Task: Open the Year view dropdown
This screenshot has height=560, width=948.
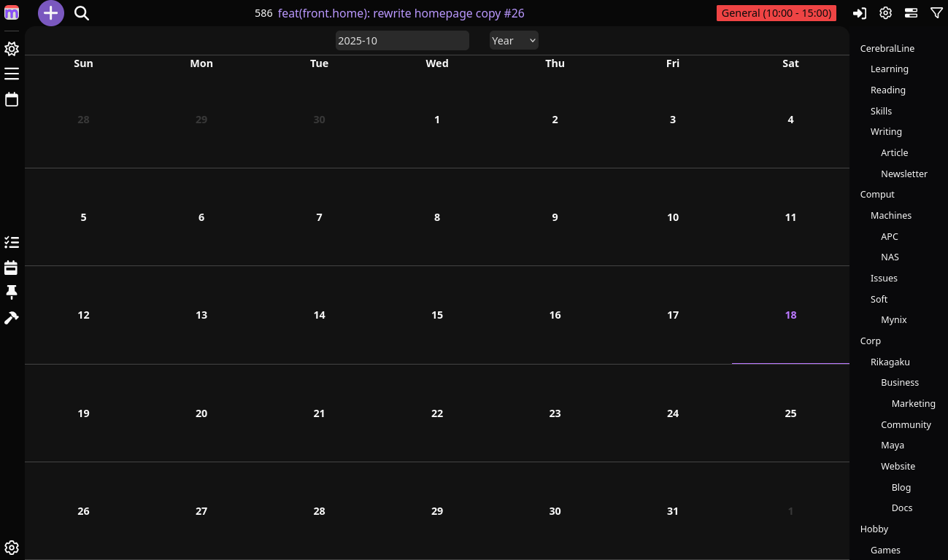Action: pos(514,41)
